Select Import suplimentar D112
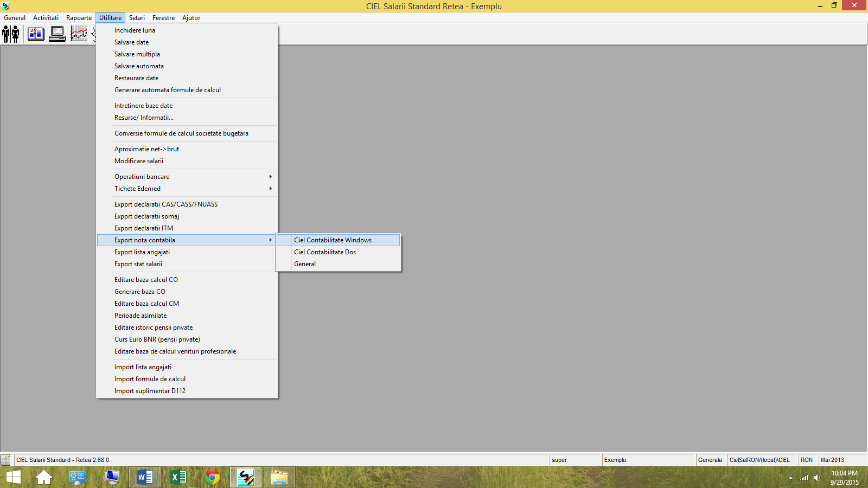Image resolution: width=868 pixels, height=488 pixels. (187, 391)
